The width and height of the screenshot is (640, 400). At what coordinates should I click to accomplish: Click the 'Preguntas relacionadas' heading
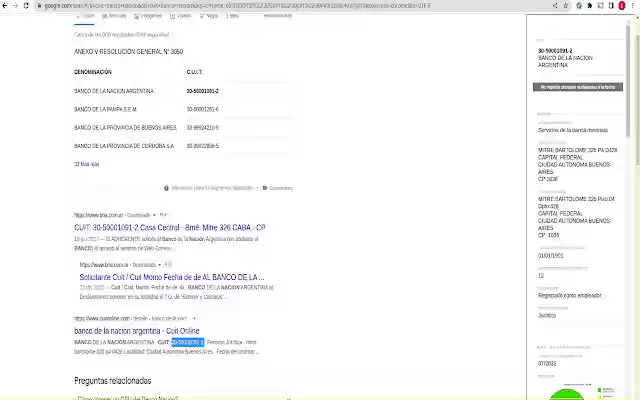(113, 381)
